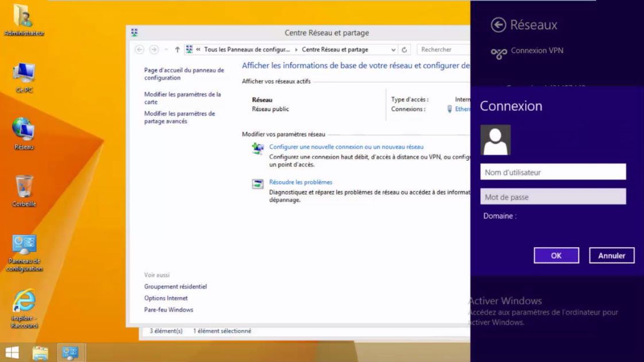Refresh the Centre Réseau et partage view
The image size is (644, 362).
[404, 49]
